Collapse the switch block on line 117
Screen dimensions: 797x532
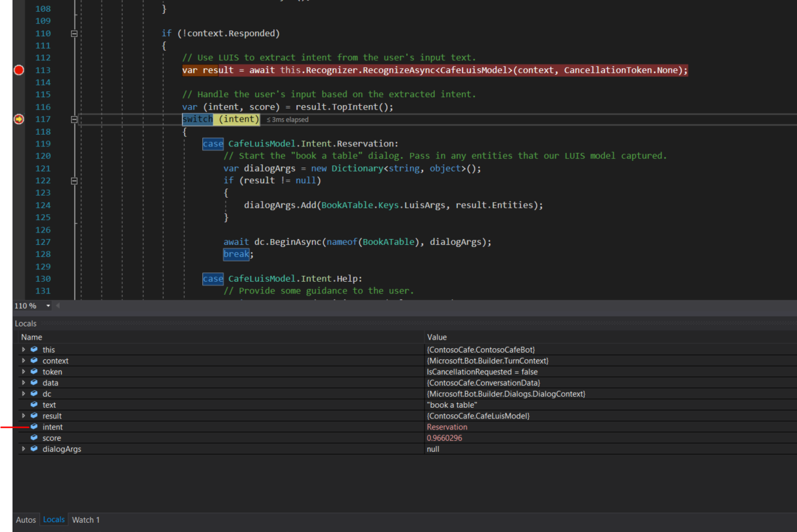74,119
